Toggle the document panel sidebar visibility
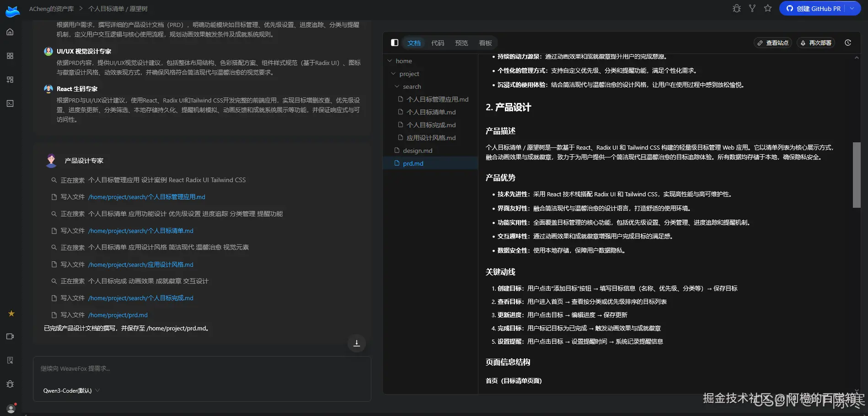Screen dimensions: 868x416 [x=394, y=43]
